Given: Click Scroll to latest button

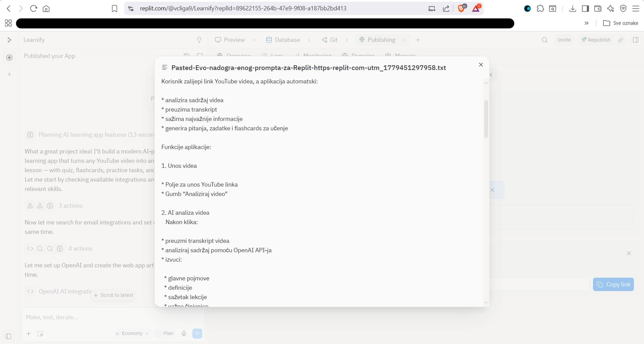Looking at the screenshot, I should coord(113,295).
